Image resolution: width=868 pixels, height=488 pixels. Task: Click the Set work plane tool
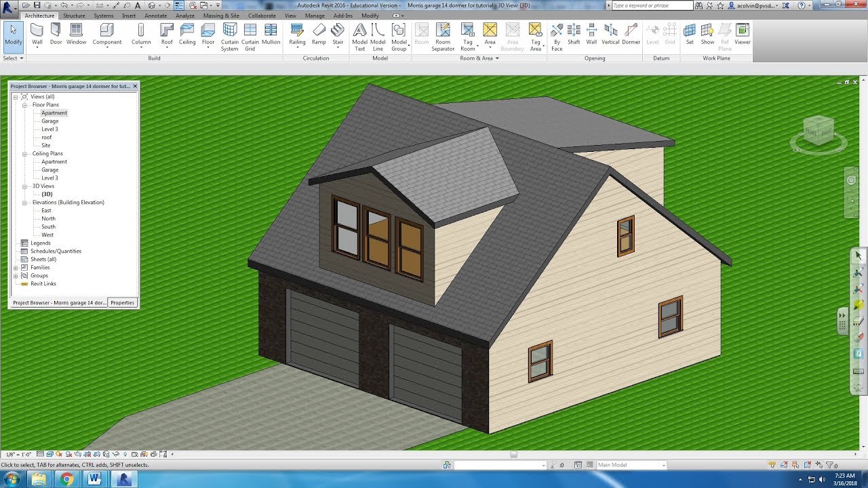pyautogui.click(x=690, y=34)
